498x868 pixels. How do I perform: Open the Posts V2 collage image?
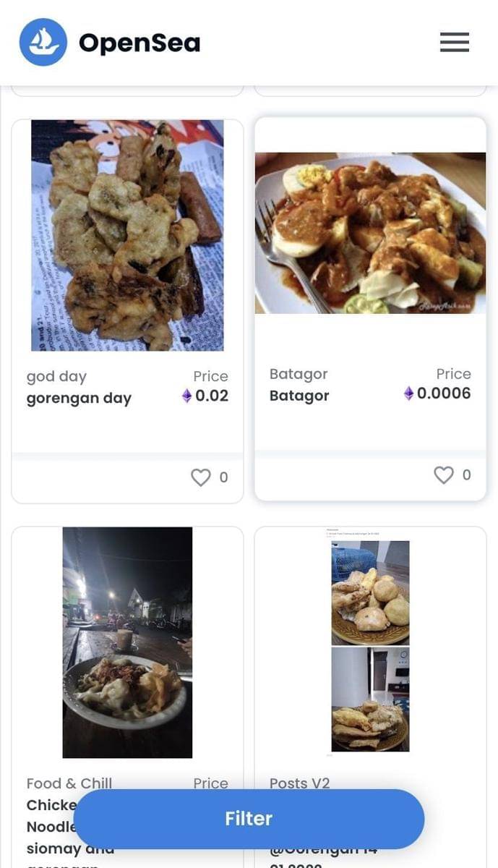(x=370, y=642)
